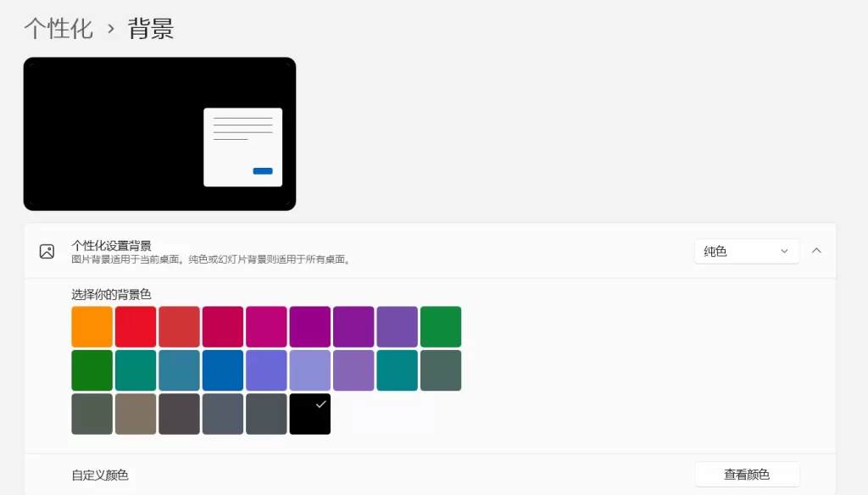Select the light lavender color swatch
868x495 pixels.
[310, 370]
